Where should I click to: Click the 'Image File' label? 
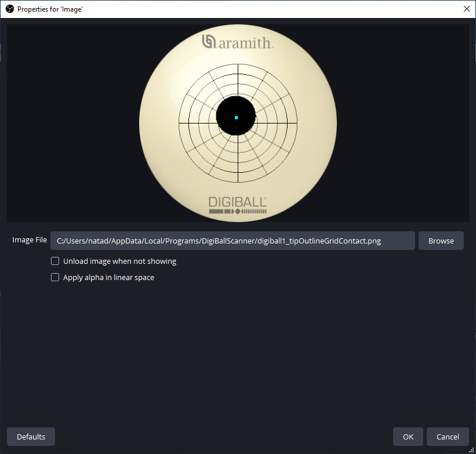click(x=30, y=240)
